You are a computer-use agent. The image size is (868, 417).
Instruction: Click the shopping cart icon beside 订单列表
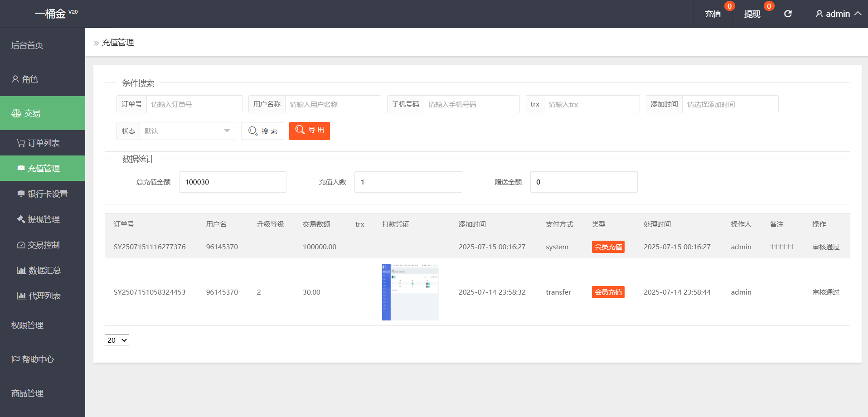(x=21, y=143)
